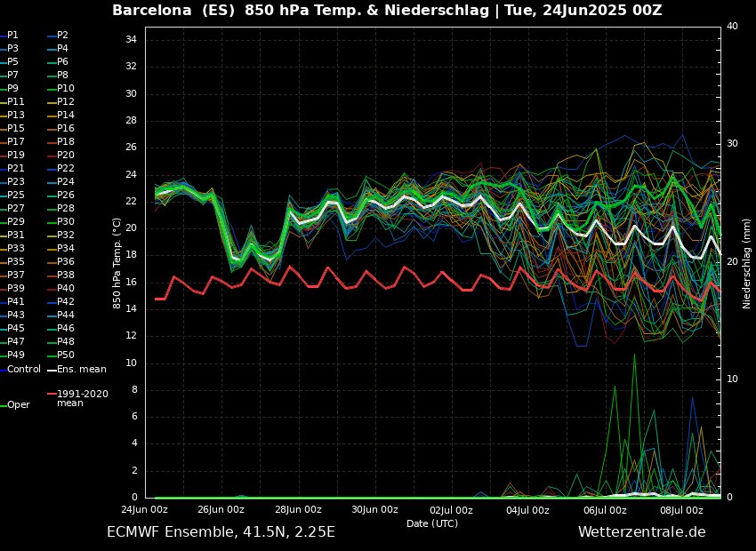Click the '02Jul 00z' date label

point(451,510)
